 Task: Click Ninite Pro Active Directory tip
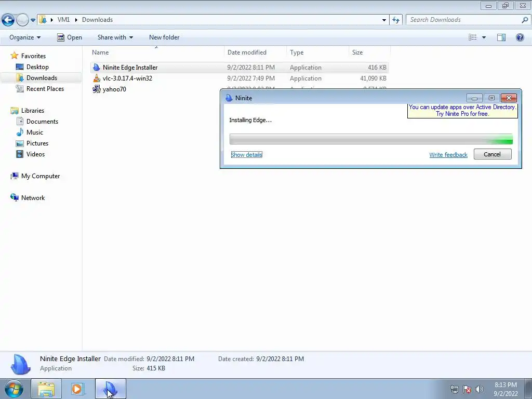coord(462,110)
